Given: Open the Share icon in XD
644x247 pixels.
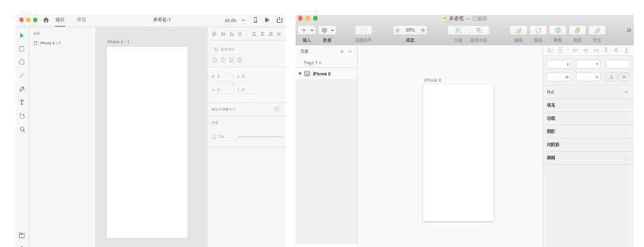Looking at the screenshot, I should click(279, 20).
